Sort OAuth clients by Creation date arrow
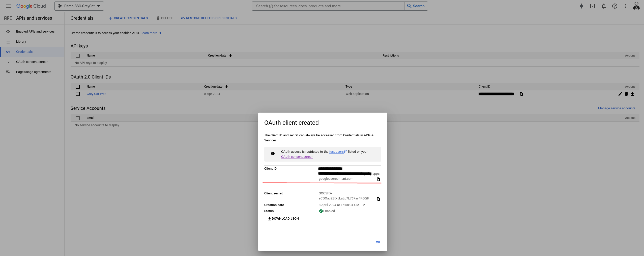 tap(226, 87)
